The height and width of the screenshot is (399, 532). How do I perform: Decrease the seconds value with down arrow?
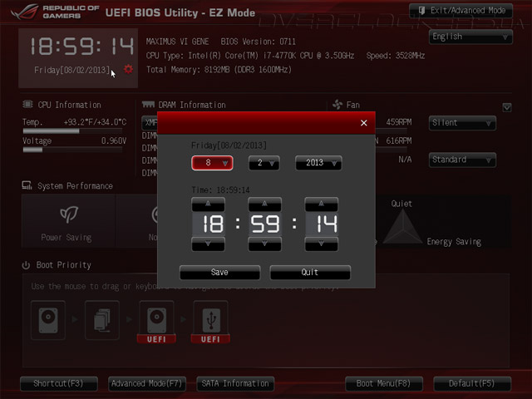click(x=322, y=244)
